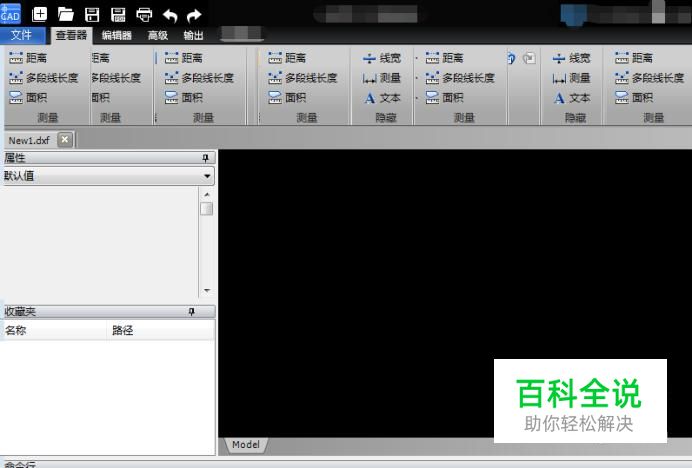This screenshot has width=692, height=468.
Task: Open the 文件 menu
Action: click(22, 35)
